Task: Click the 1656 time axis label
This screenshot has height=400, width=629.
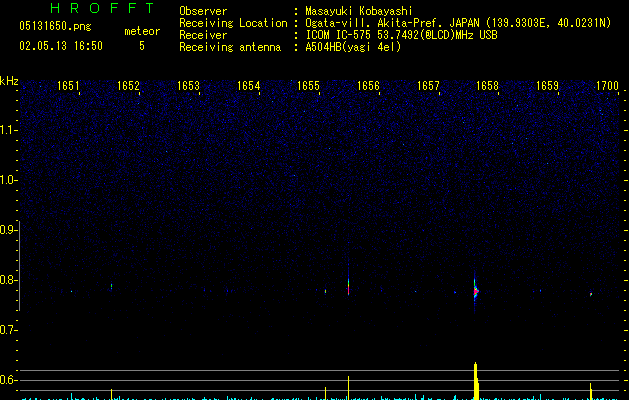Action: point(368,86)
